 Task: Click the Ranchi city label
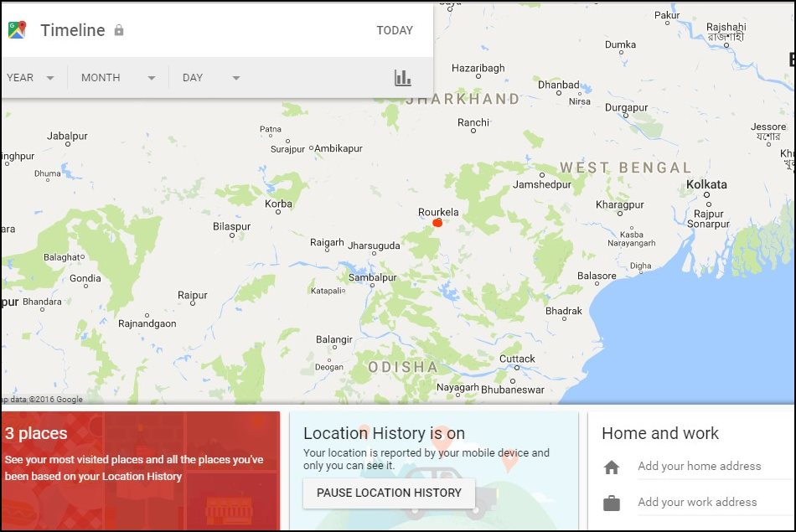(473, 122)
